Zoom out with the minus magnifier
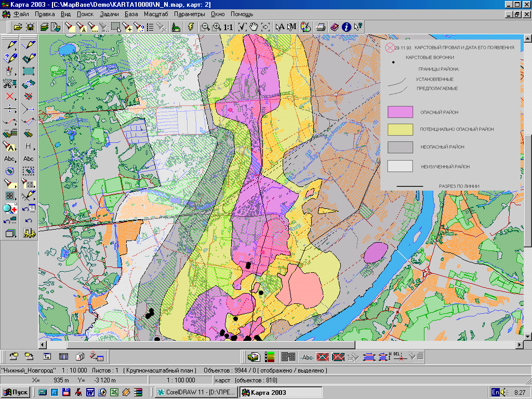Screen dimensions: 532x399 pos(205,26)
